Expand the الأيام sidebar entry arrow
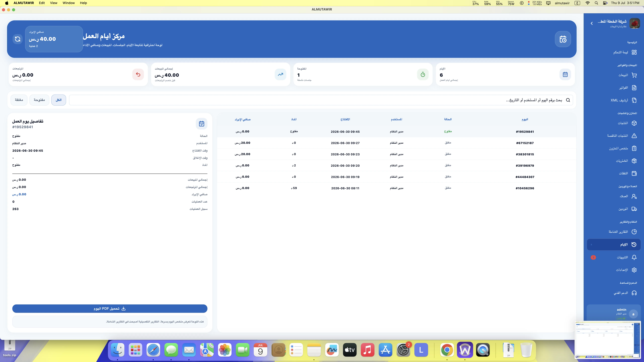Screen dimensions: 644x362 [x=591, y=245]
